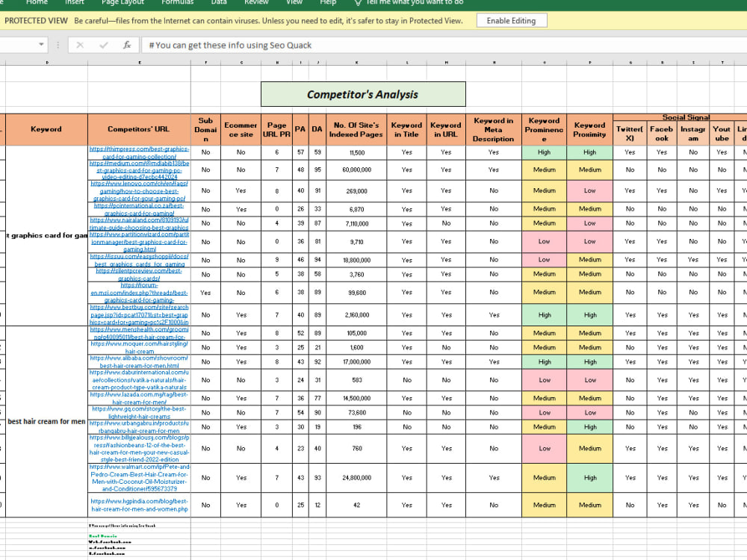Open the urbangabru.in product link
The width and height of the screenshot is (747, 560).
point(139,426)
